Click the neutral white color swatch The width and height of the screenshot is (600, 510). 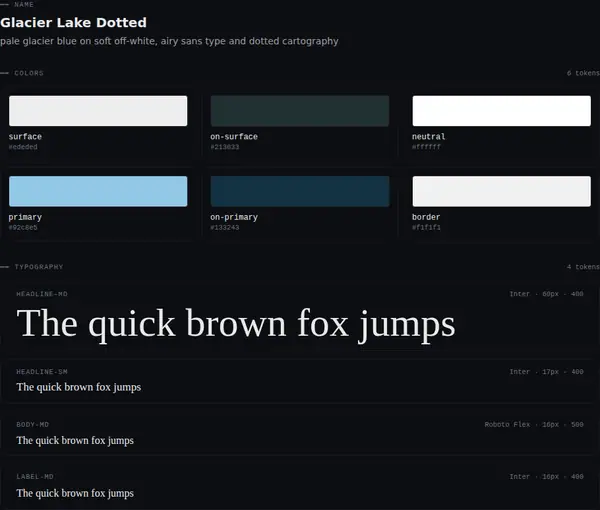(x=501, y=111)
